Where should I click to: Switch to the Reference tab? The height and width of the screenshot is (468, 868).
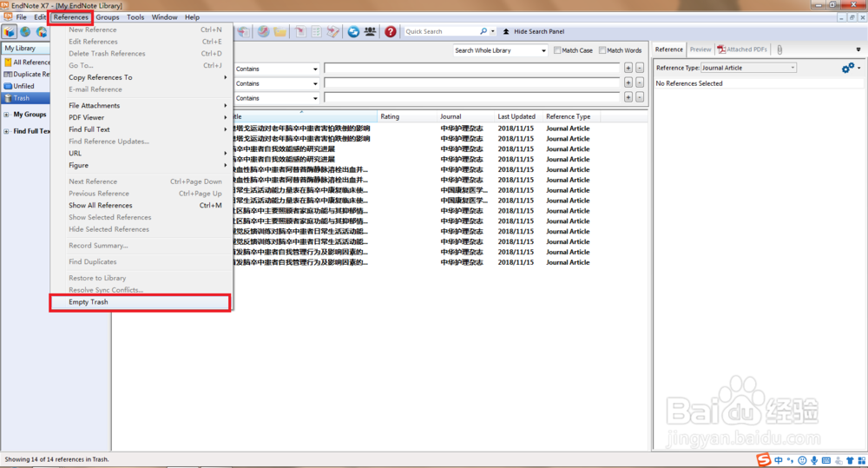[668, 49]
